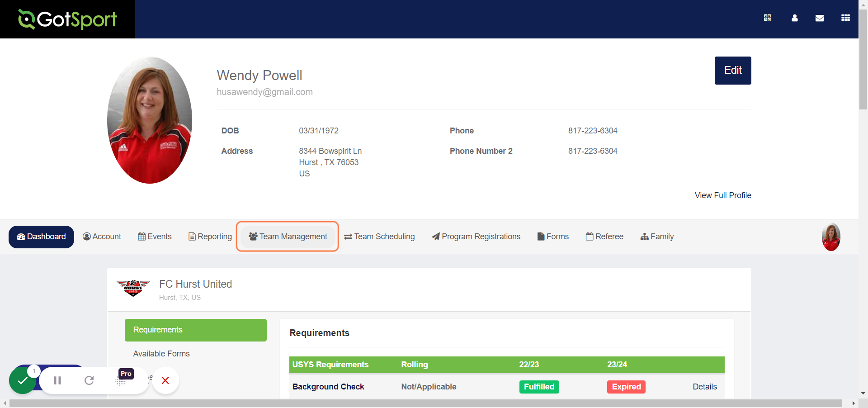Image resolution: width=868 pixels, height=408 pixels.
Task: Open Available Forms in sidebar
Action: (x=161, y=354)
